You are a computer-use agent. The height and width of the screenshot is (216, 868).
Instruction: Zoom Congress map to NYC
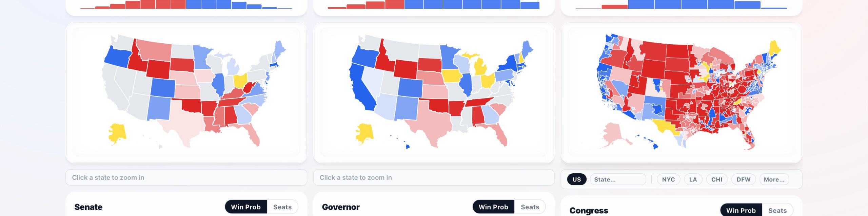668,179
